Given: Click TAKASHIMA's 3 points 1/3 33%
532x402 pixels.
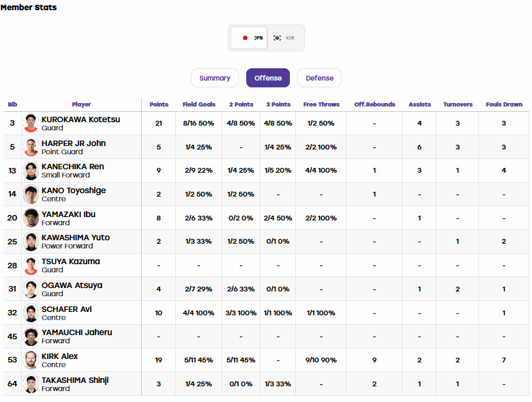Looking at the screenshot, I should click(278, 384).
